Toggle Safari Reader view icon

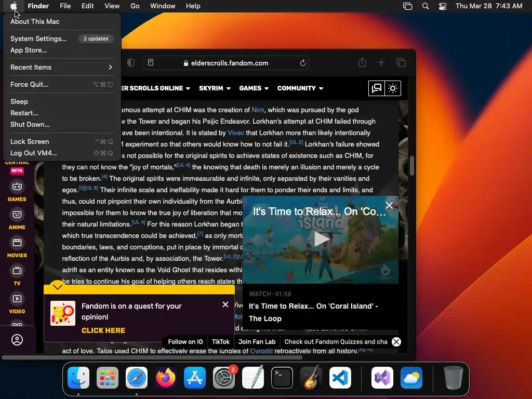tap(151, 62)
